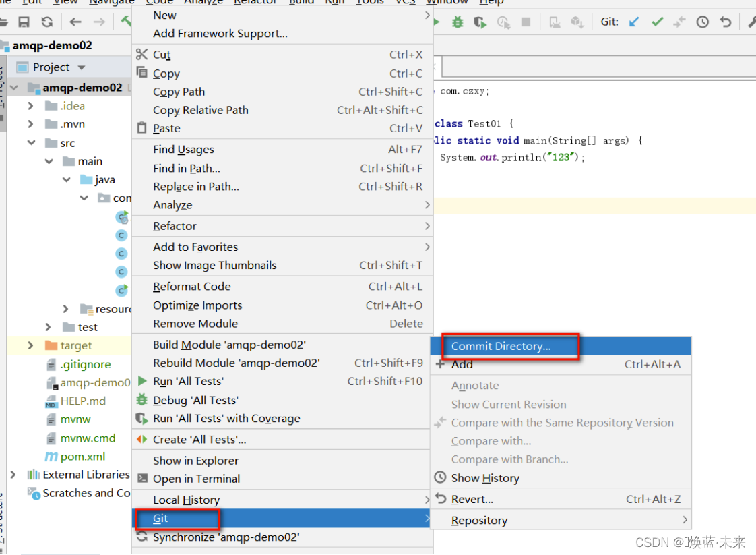Open the Repository submenu
Screen dimensions: 756x555
tap(479, 520)
